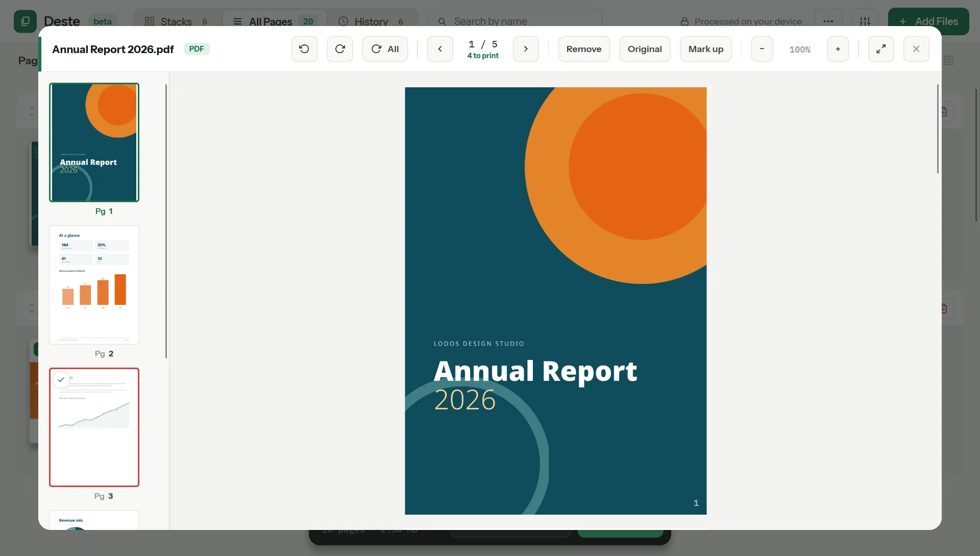Close the Annual Report preview

point(916,49)
